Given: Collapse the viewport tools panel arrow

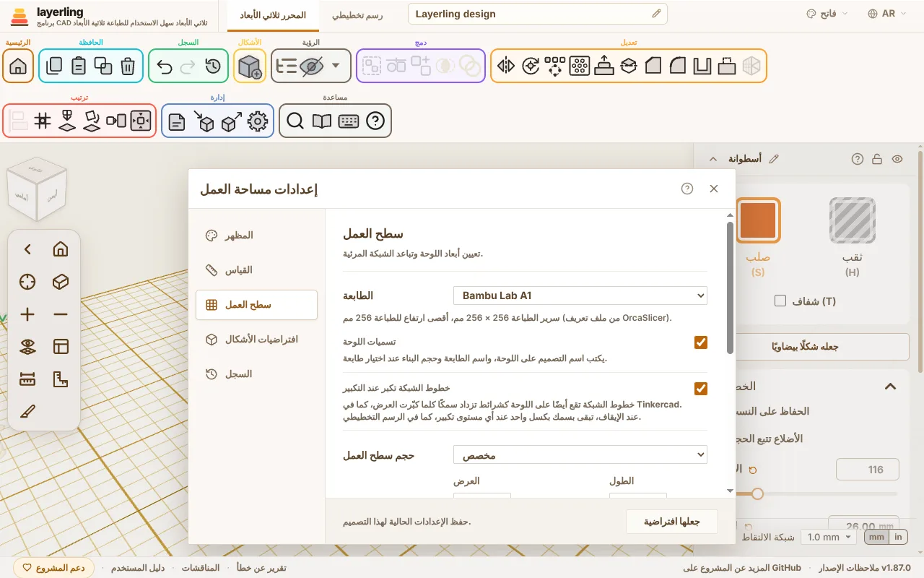Looking at the screenshot, I should coord(27,249).
